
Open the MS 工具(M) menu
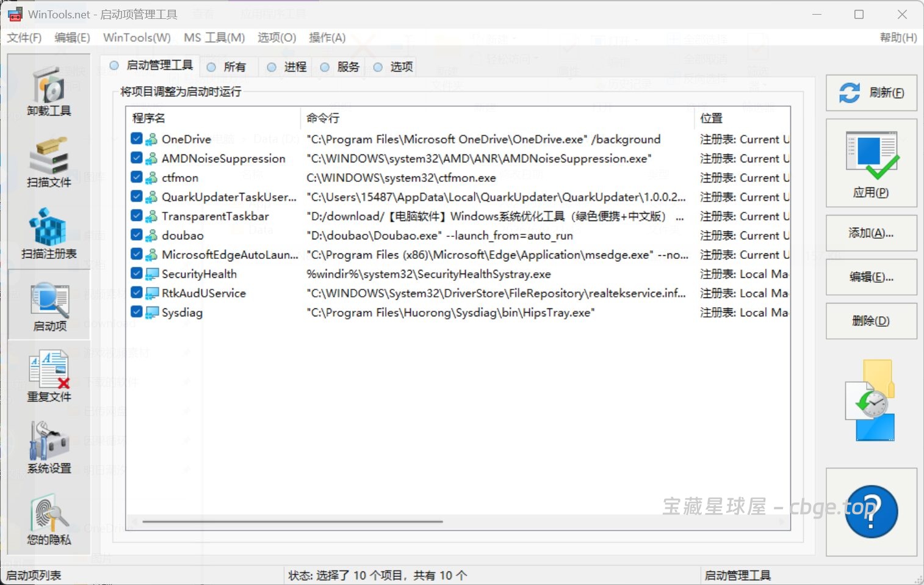click(214, 38)
